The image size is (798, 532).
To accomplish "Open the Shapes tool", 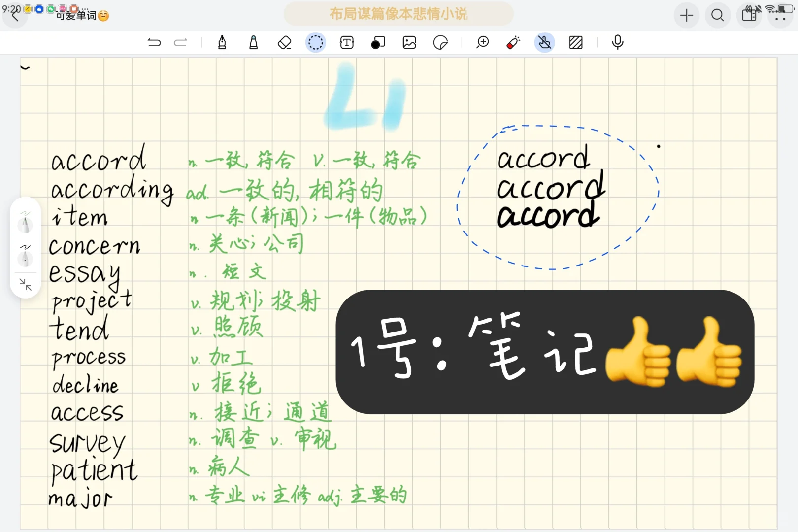I will 378,43.
